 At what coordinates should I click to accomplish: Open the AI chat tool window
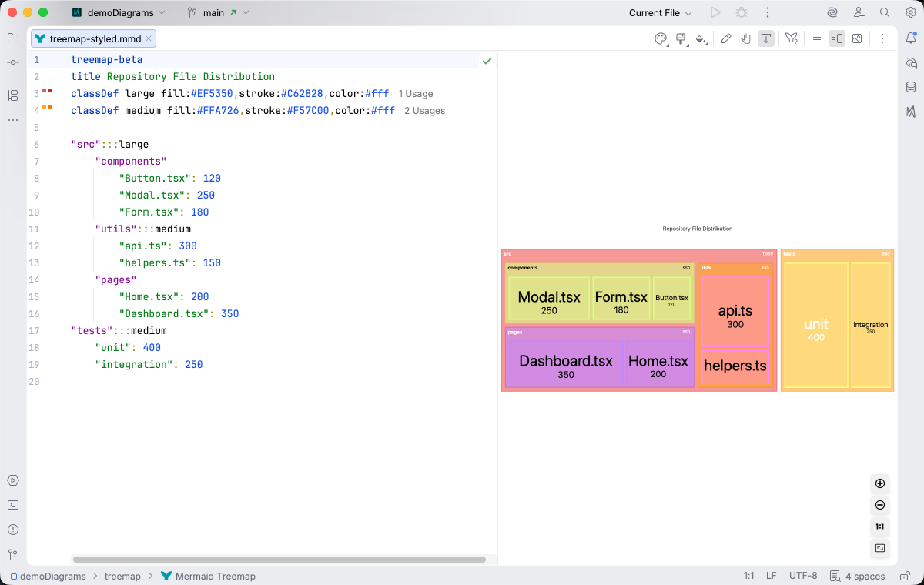[x=911, y=62]
